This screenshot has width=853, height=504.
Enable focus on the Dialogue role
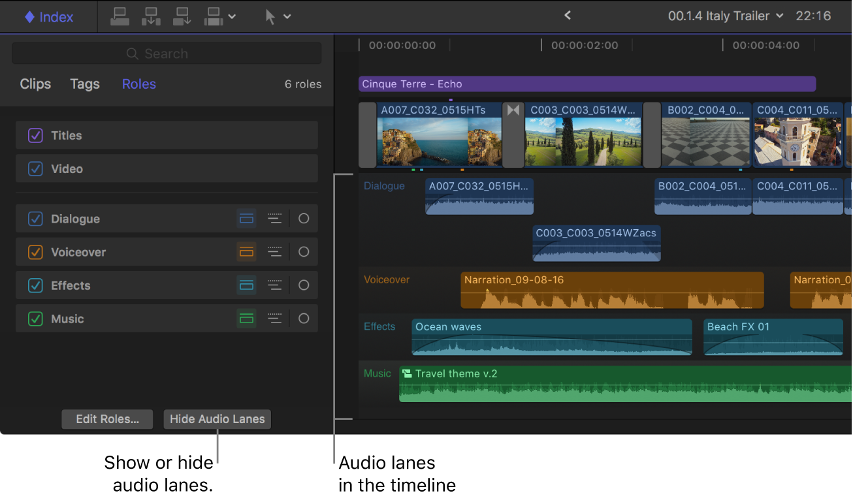click(303, 218)
